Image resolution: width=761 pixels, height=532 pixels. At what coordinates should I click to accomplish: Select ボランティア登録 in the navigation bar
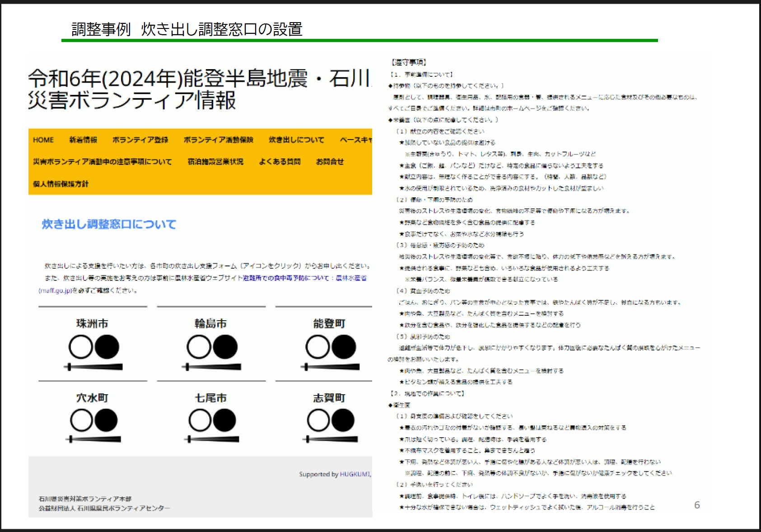click(x=140, y=140)
